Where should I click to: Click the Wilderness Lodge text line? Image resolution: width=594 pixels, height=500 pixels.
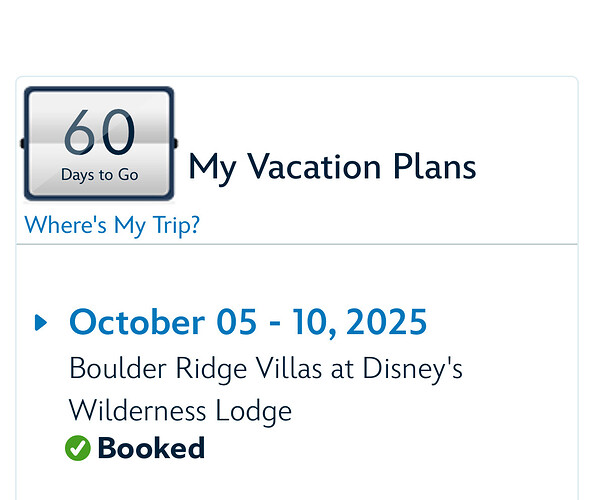point(180,411)
